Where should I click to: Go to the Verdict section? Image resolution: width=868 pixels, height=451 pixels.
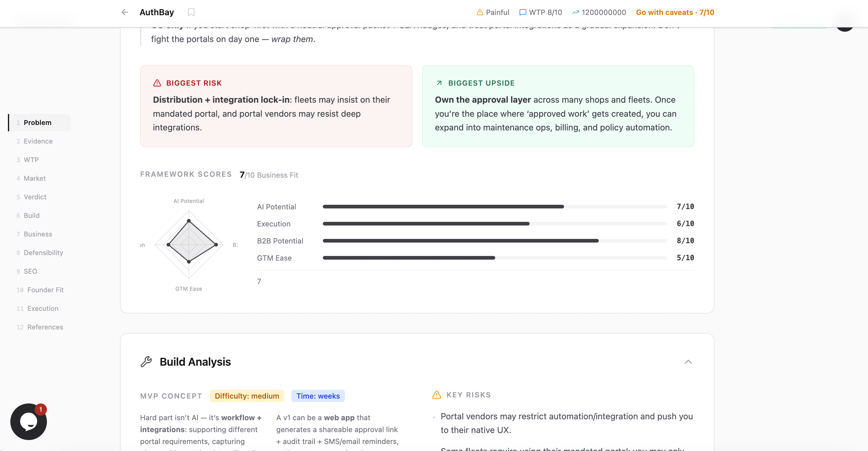40,197
